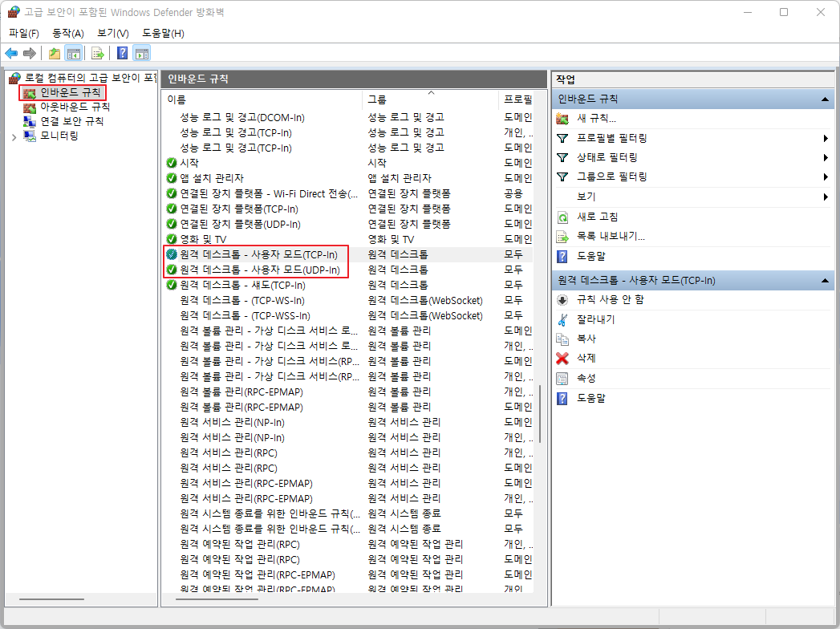Select the 성능 로그 및 경고(DCOM-In) rule
Screen dimensions: 840x629
tap(242, 117)
